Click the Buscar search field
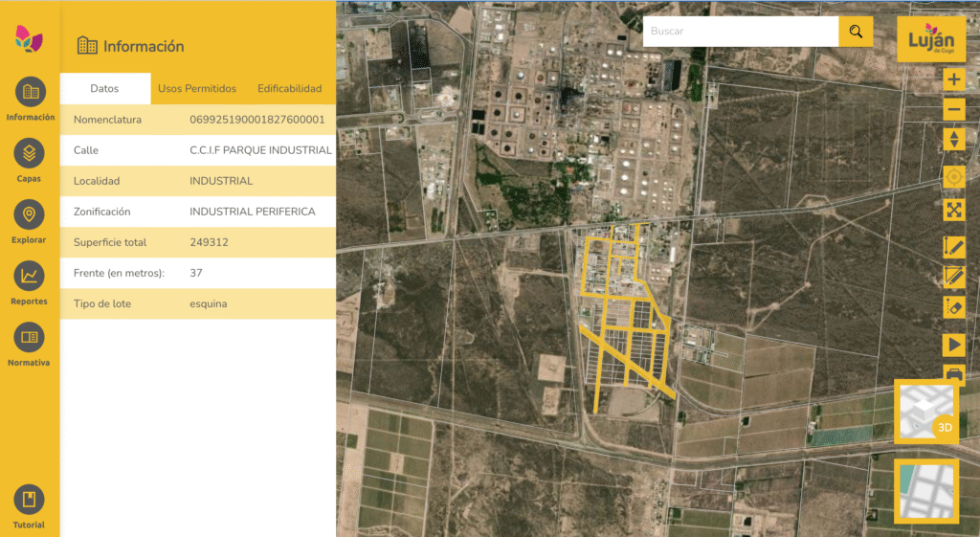The height and width of the screenshot is (537, 980). [x=740, y=32]
